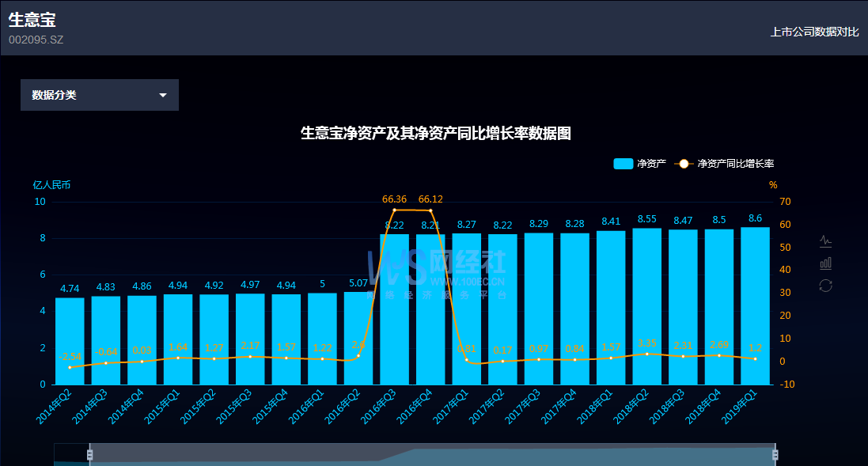
Task: Open the 上市公司数据对比 link
Action: 814,32
